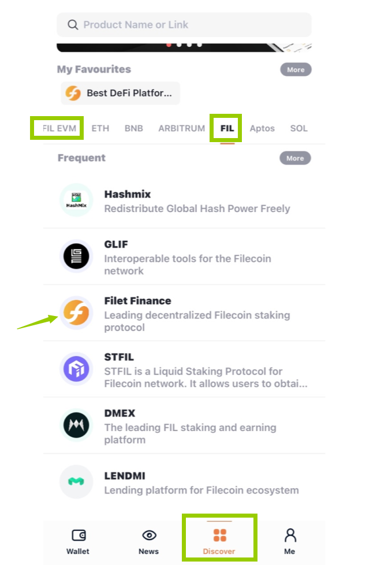Open Wallet from bottom navigation
The image size is (392, 565).
tap(78, 541)
